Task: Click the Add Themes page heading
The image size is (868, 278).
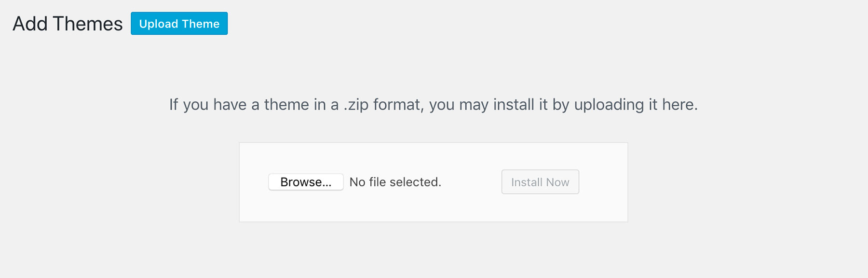Action: pos(68,24)
